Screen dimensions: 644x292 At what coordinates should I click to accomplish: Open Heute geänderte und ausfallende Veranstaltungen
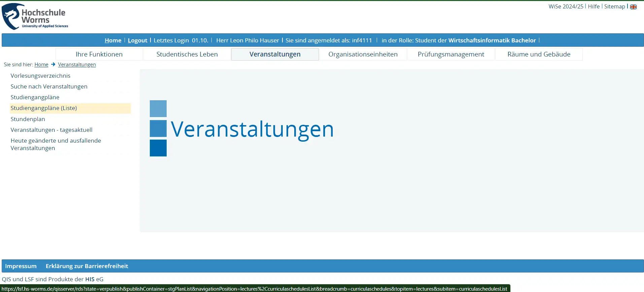[56, 144]
